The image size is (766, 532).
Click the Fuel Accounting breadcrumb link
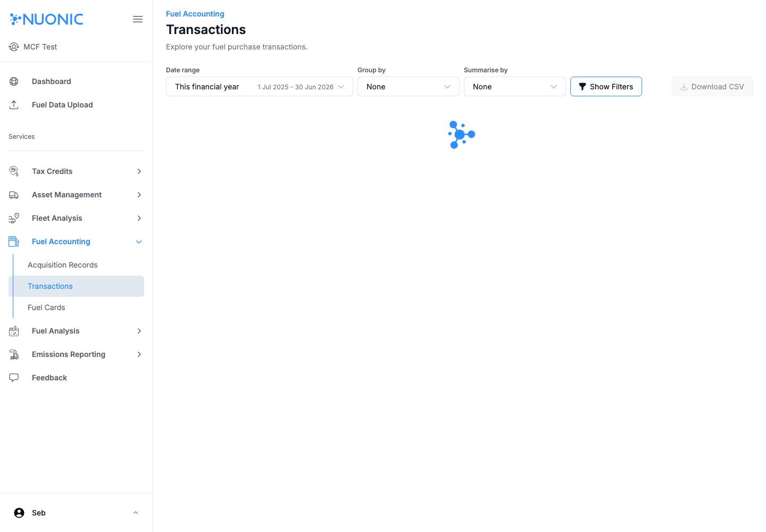[x=195, y=14]
